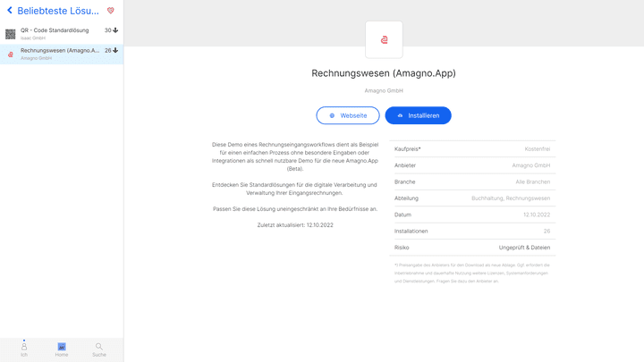Click the download arrow next to 26
Viewport: 644px width, 362px height.
115,51
